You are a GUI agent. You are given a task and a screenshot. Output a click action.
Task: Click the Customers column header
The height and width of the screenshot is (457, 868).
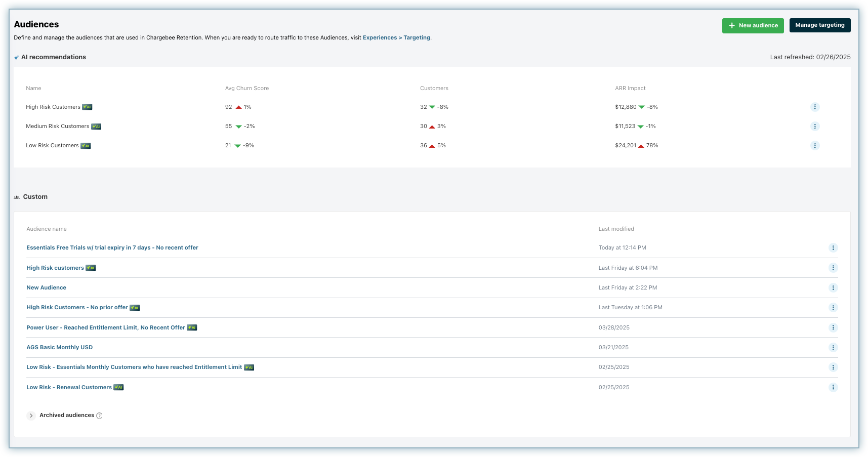(x=434, y=88)
